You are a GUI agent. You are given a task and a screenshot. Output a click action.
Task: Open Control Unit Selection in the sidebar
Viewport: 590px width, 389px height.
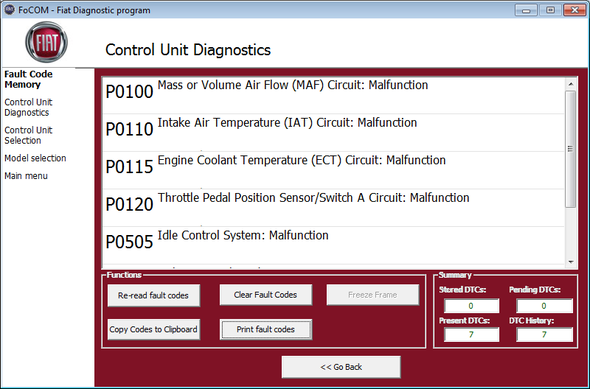click(x=28, y=135)
